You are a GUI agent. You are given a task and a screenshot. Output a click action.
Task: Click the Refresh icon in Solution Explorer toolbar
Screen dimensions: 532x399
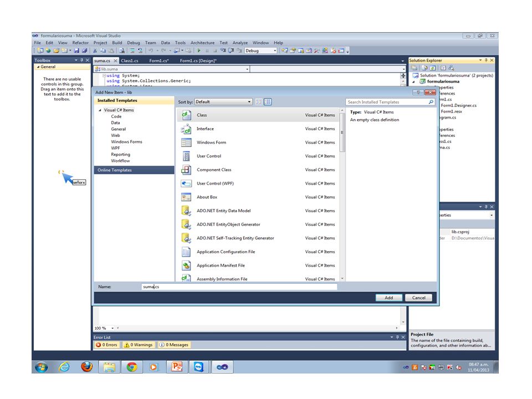coord(433,68)
